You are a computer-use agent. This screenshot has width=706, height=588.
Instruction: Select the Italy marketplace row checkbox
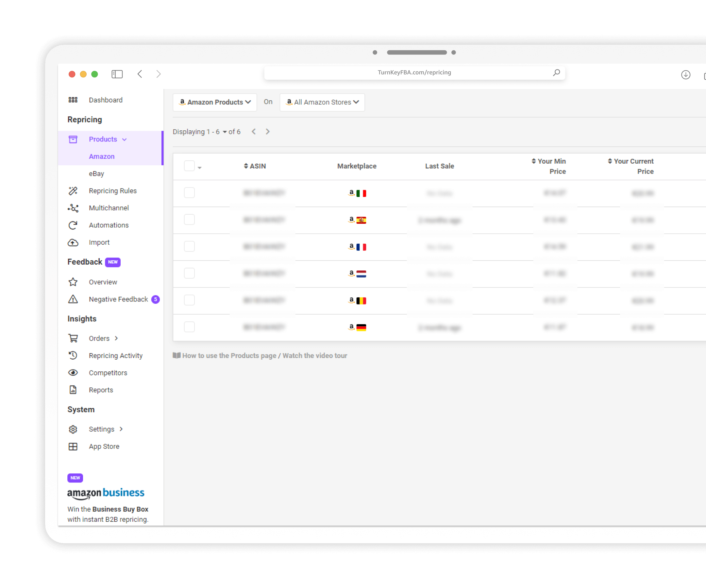(x=189, y=193)
